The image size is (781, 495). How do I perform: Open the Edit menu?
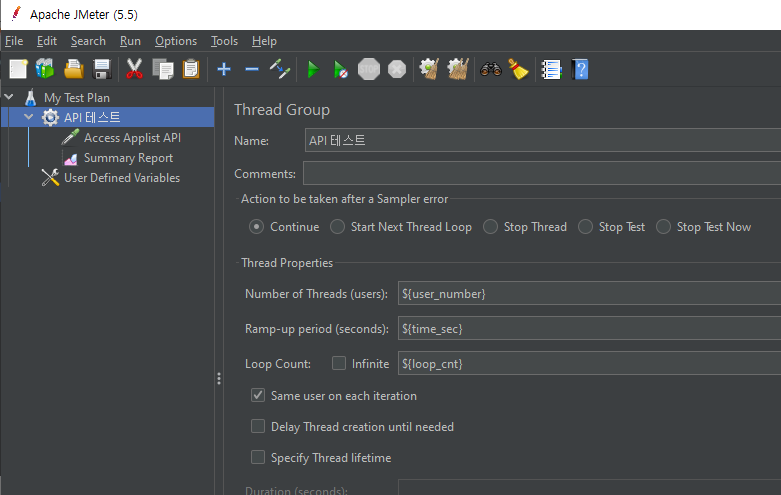47,41
